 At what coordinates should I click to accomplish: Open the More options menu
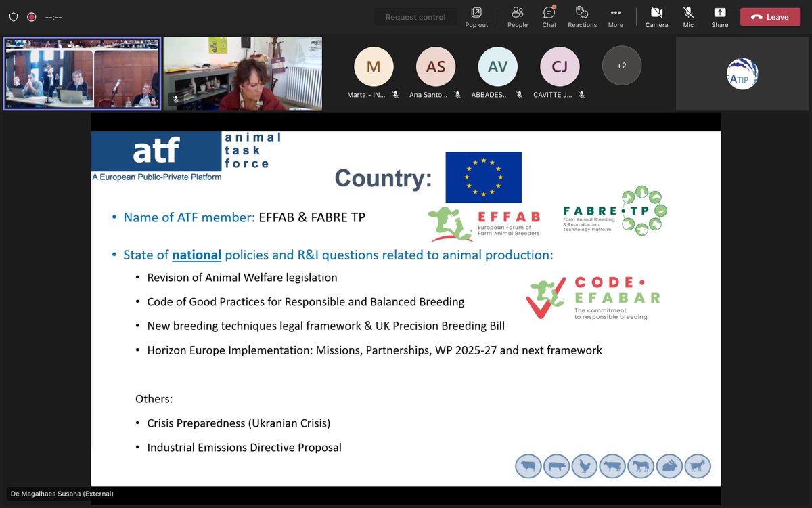(615, 16)
